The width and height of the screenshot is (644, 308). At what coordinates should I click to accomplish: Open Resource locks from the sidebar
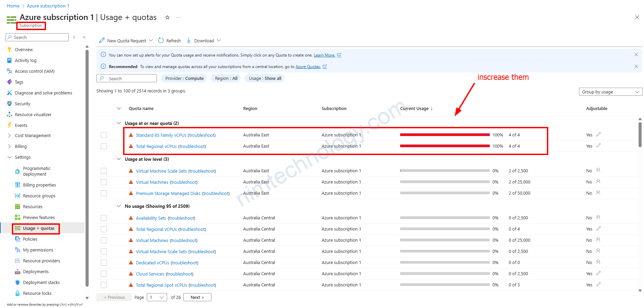(37, 293)
